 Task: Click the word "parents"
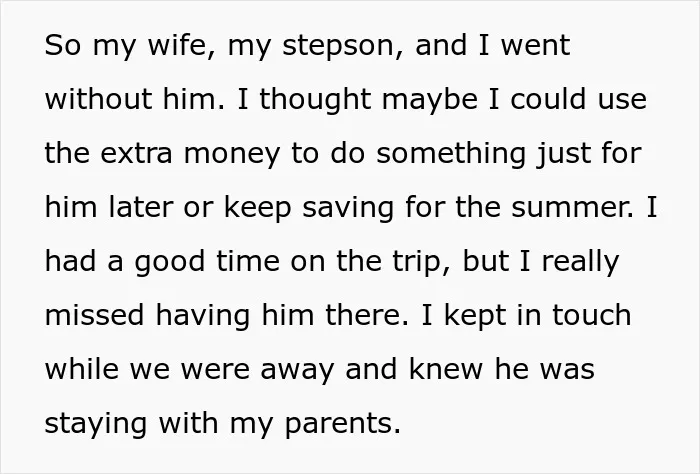pos(342,424)
